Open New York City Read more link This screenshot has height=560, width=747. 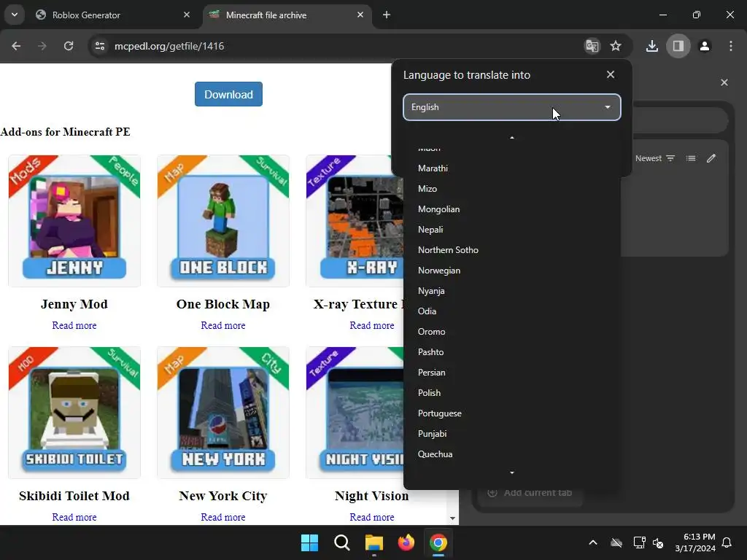(223, 517)
